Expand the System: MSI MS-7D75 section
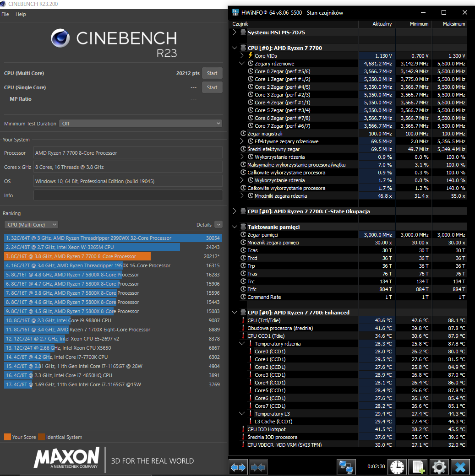475x476 pixels. click(235, 32)
